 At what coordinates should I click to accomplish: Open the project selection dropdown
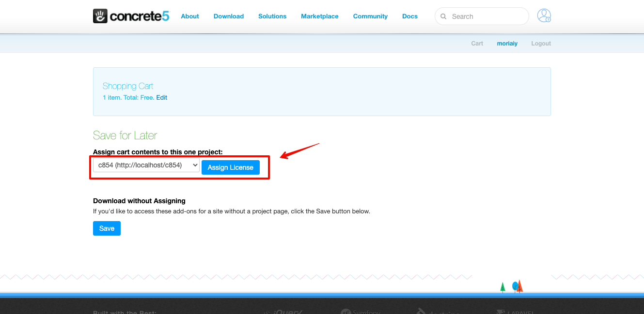pyautogui.click(x=146, y=165)
